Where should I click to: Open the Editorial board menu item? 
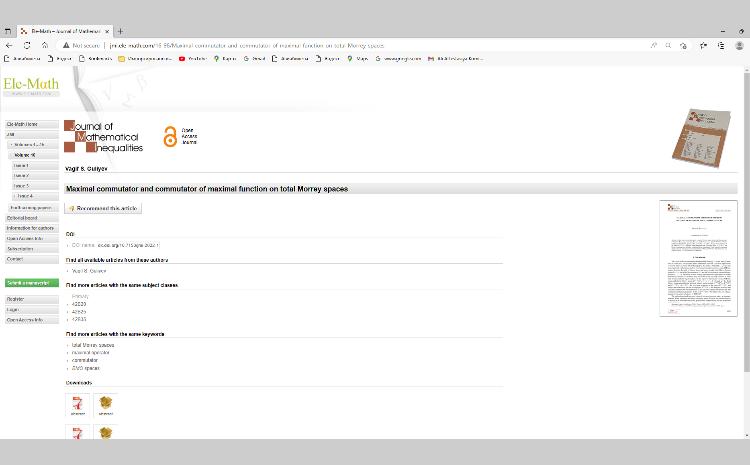(22, 217)
